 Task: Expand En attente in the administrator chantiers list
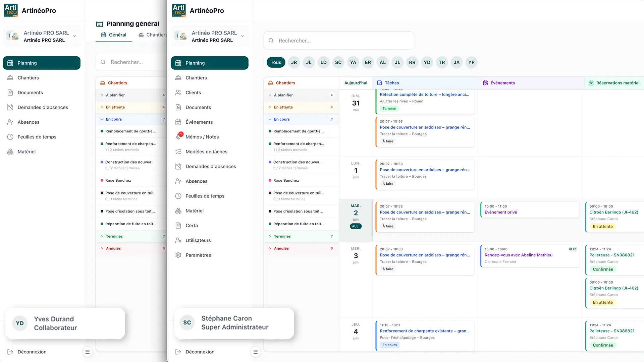tap(301, 107)
